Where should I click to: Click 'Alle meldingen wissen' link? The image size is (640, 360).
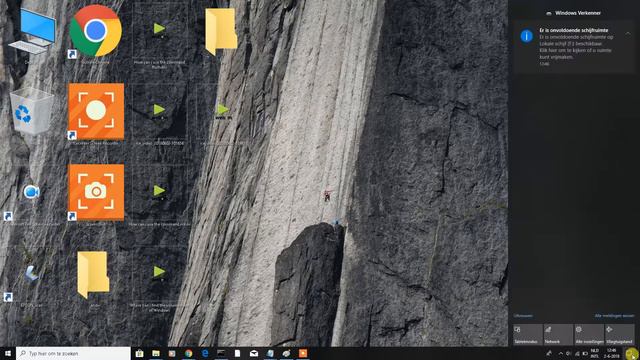614,316
